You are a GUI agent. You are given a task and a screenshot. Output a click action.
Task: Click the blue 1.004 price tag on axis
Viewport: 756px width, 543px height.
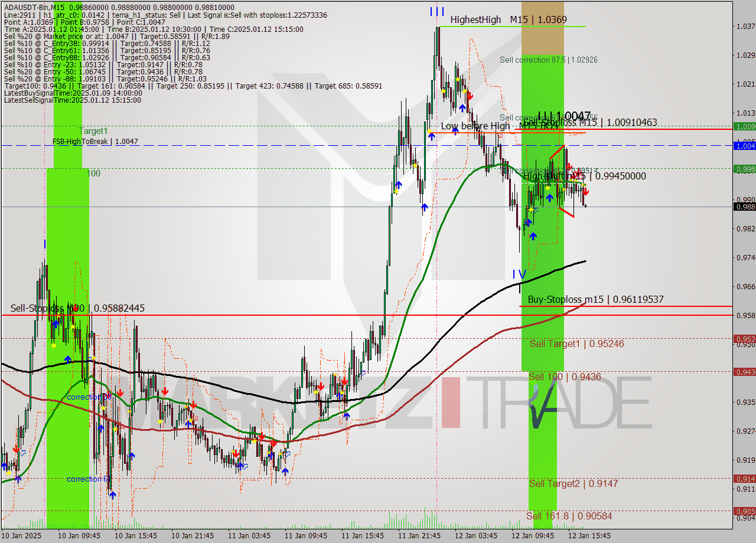pyautogui.click(x=744, y=145)
